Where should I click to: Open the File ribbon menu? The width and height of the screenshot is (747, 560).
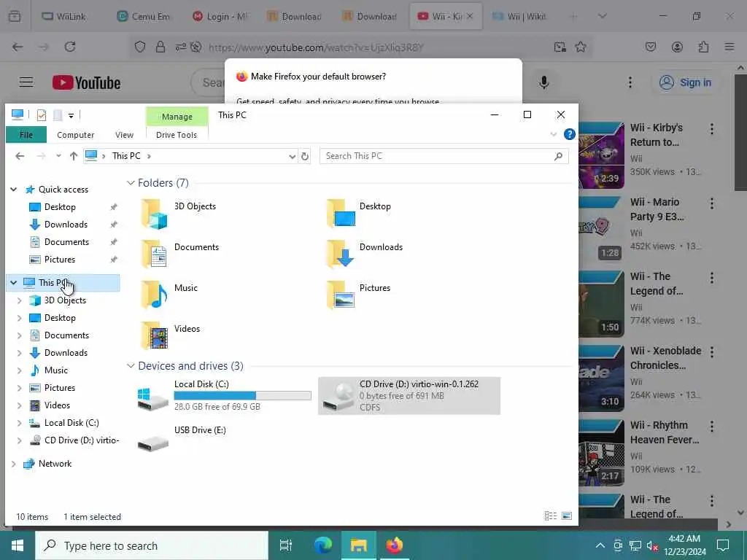[x=26, y=135]
